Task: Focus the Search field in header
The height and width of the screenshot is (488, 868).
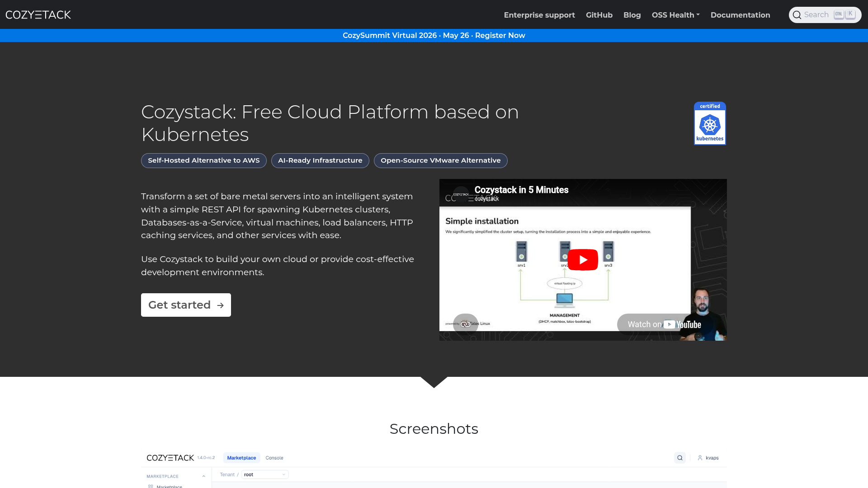Action: point(825,15)
